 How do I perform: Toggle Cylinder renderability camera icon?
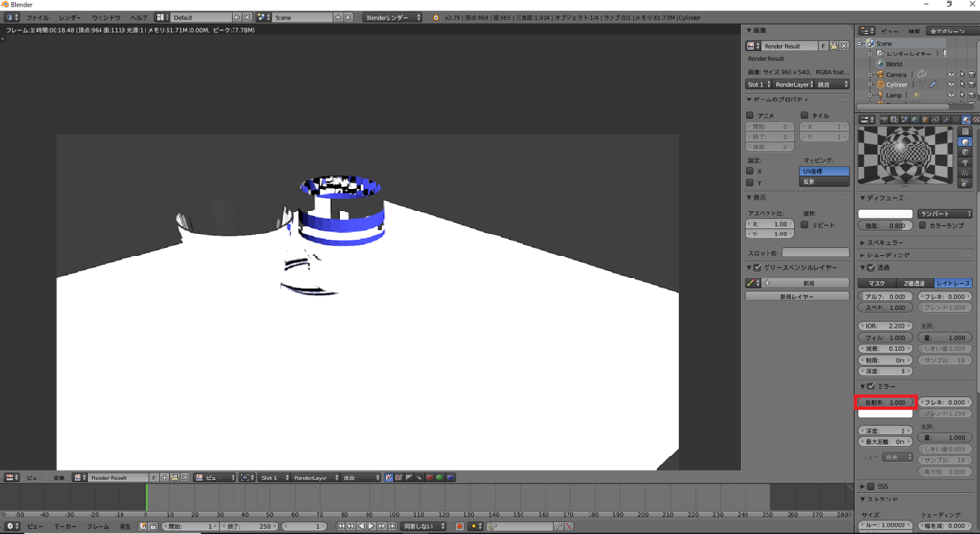pyautogui.click(x=972, y=84)
